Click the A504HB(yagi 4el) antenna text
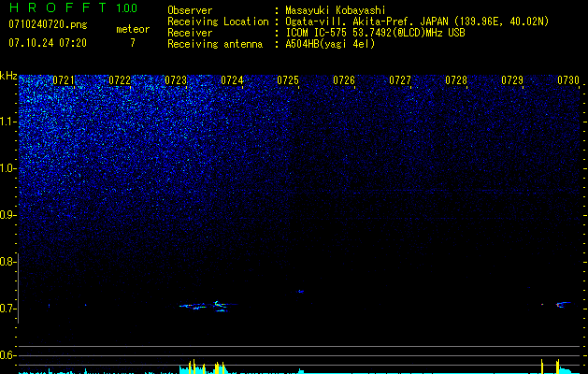The height and width of the screenshot is (374, 588). coord(330,44)
